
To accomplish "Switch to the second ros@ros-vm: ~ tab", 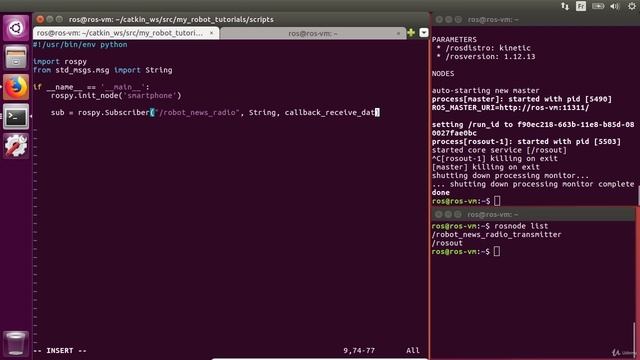I will [x=313, y=33].
